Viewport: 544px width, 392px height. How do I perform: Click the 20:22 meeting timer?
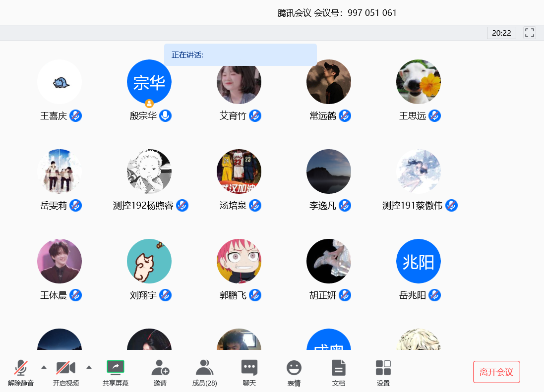coord(501,33)
